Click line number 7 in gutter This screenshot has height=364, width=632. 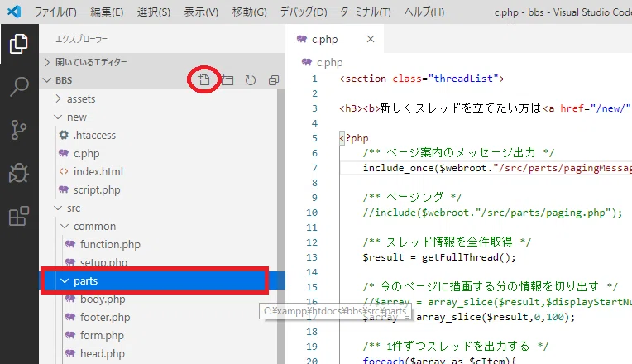coord(314,168)
